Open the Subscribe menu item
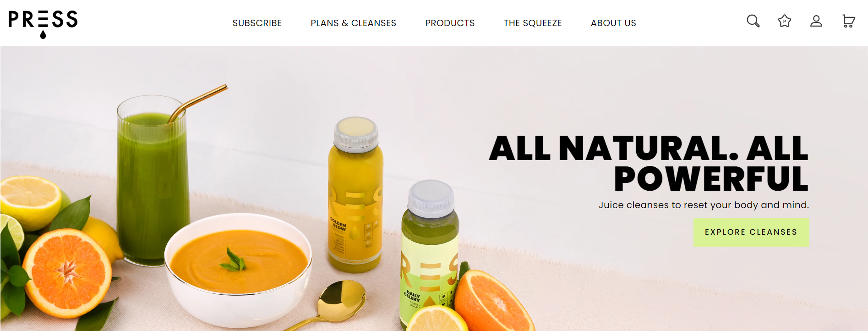The height and width of the screenshot is (331, 868). (257, 23)
